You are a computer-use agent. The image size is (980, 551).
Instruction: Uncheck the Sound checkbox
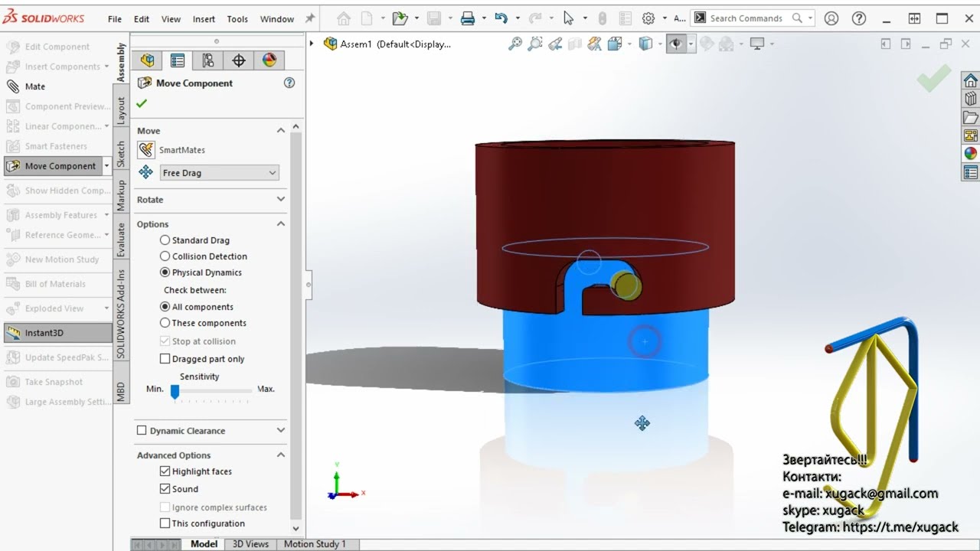[165, 489]
